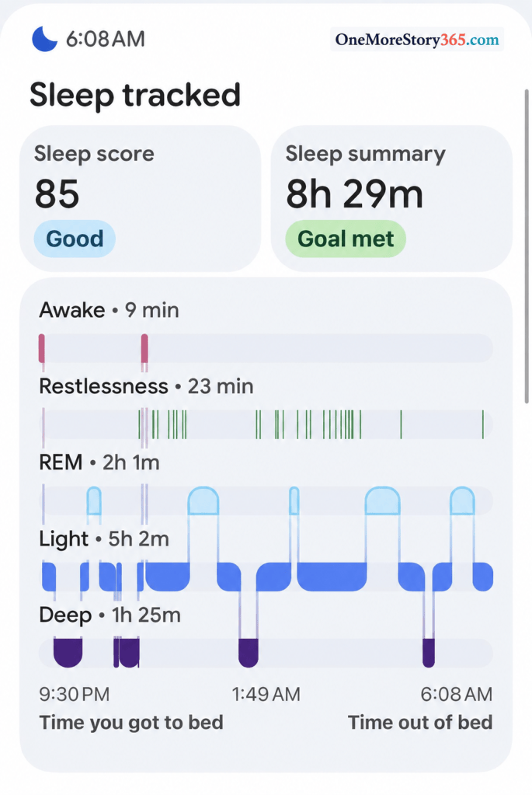532x795 pixels.
Task: Tap the Awake 9 min label
Action: point(109,310)
